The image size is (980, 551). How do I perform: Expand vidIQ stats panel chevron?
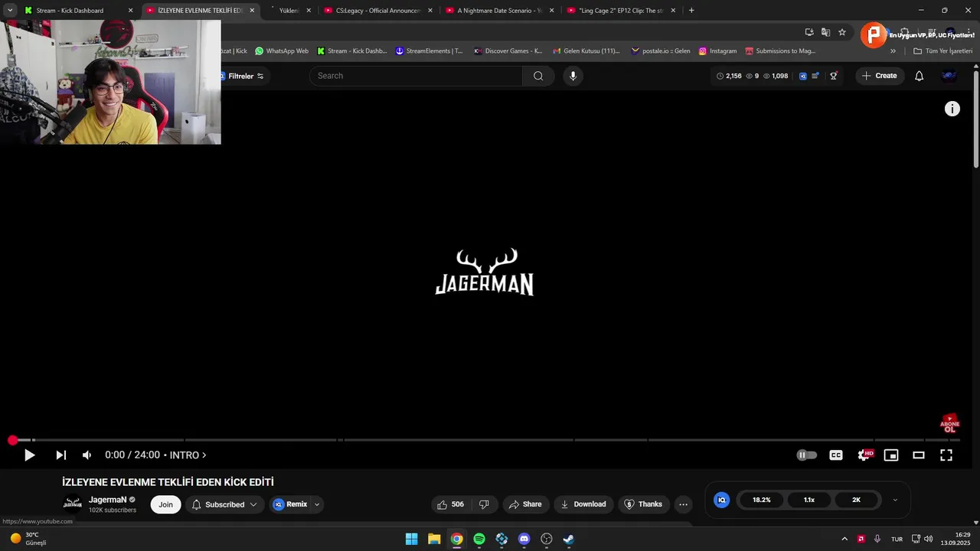(895, 500)
